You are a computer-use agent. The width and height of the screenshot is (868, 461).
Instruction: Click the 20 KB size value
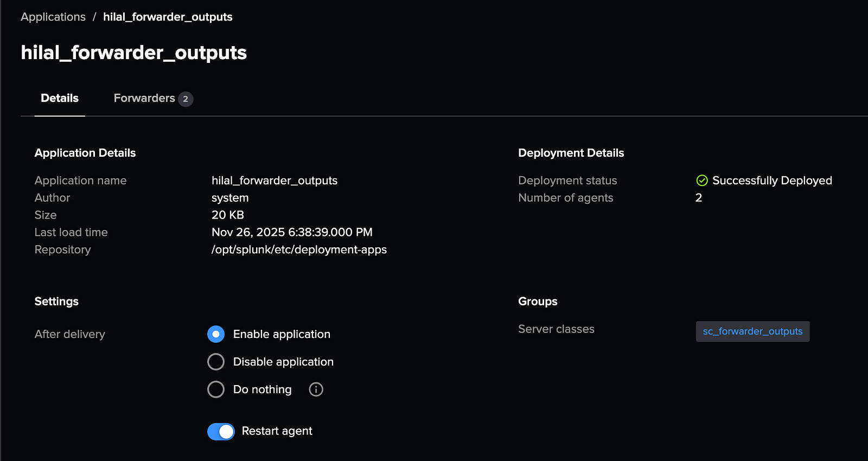click(228, 215)
